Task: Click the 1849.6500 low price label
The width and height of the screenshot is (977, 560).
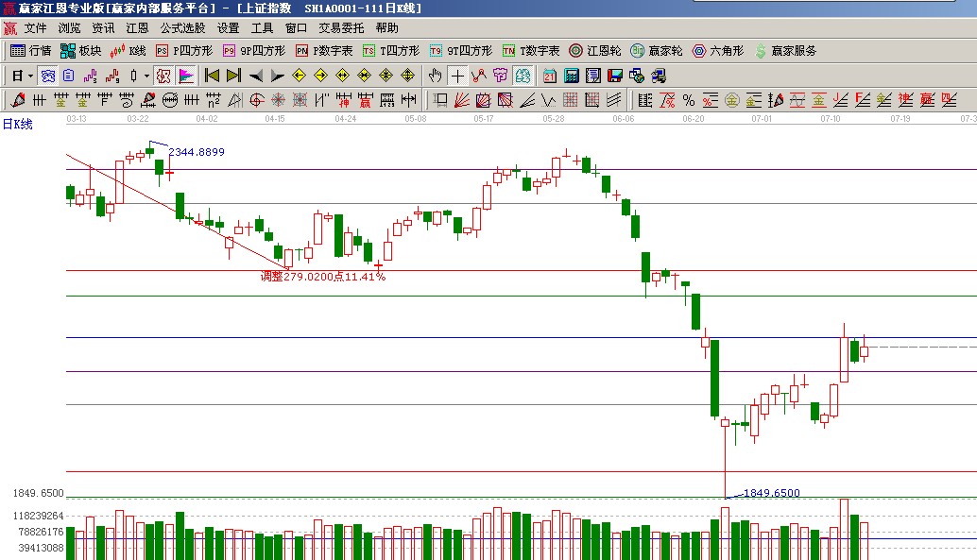Action: tap(771, 493)
